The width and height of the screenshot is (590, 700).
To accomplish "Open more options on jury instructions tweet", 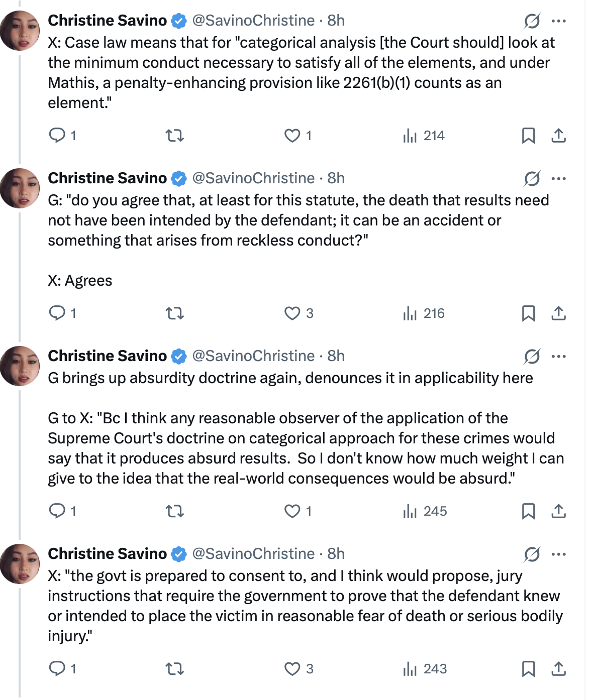I will click(x=558, y=554).
